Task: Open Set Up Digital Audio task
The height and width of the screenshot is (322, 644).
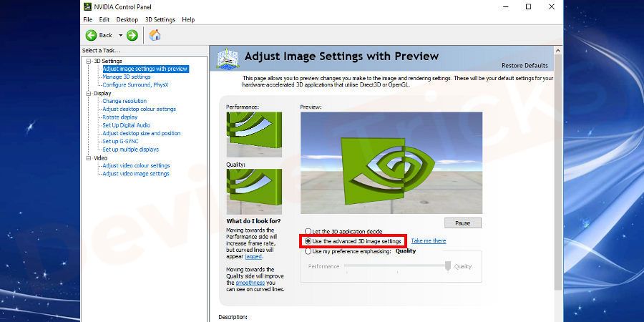Action: click(126, 125)
